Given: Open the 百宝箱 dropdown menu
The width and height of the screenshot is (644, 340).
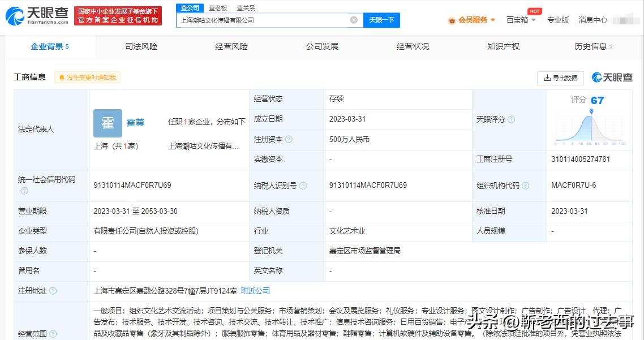Looking at the screenshot, I should coord(518,19).
